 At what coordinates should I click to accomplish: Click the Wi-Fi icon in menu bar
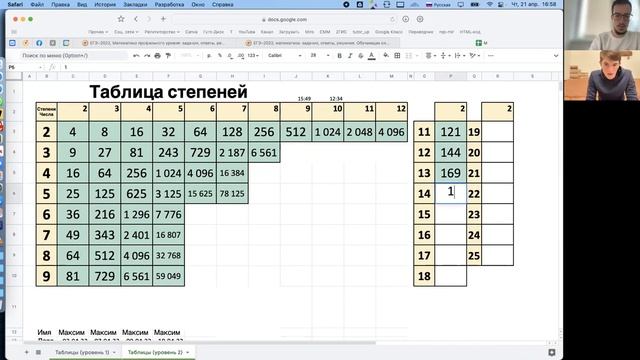pos(490,4)
